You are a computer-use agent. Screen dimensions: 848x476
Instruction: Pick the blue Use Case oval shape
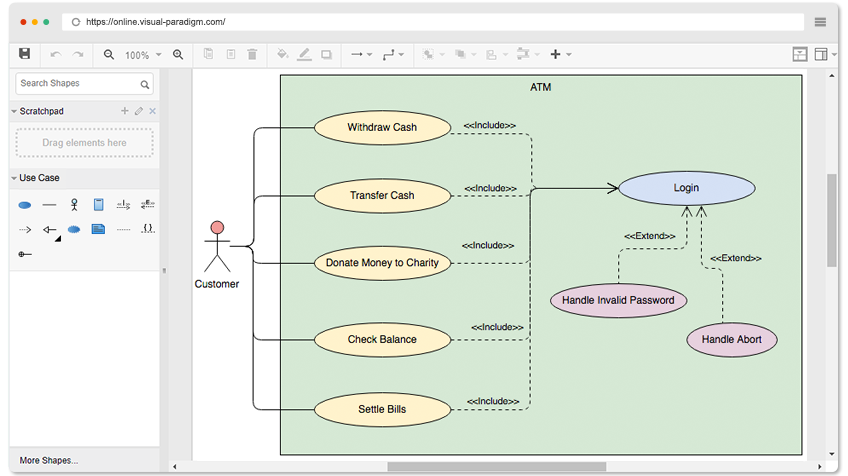25,205
